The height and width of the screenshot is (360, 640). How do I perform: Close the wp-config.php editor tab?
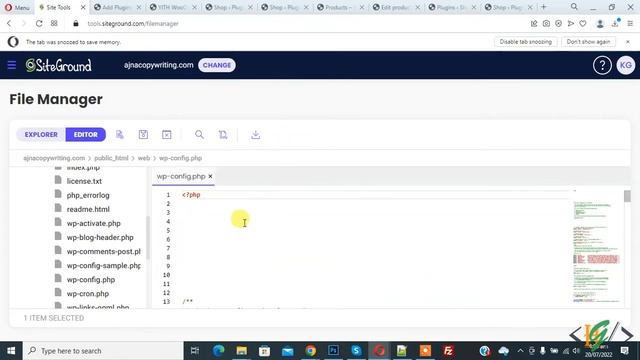[x=210, y=176]
